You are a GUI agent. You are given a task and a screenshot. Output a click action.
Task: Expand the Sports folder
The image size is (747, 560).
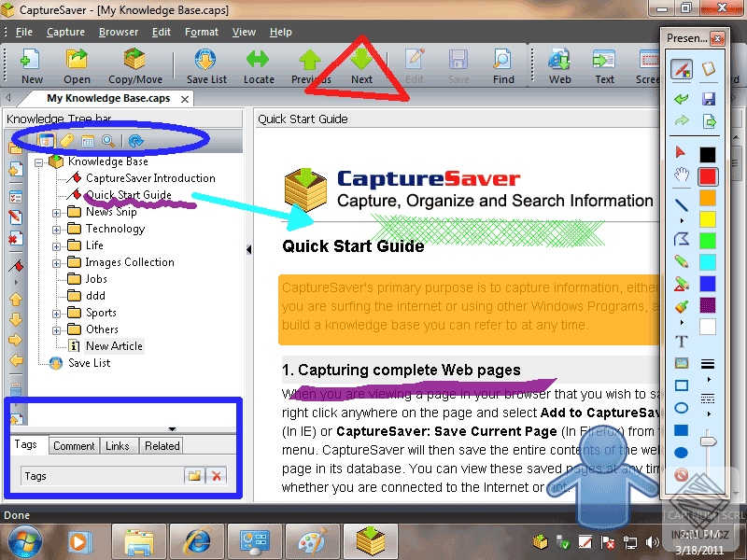pyautogui.click(x=56, y=314)
